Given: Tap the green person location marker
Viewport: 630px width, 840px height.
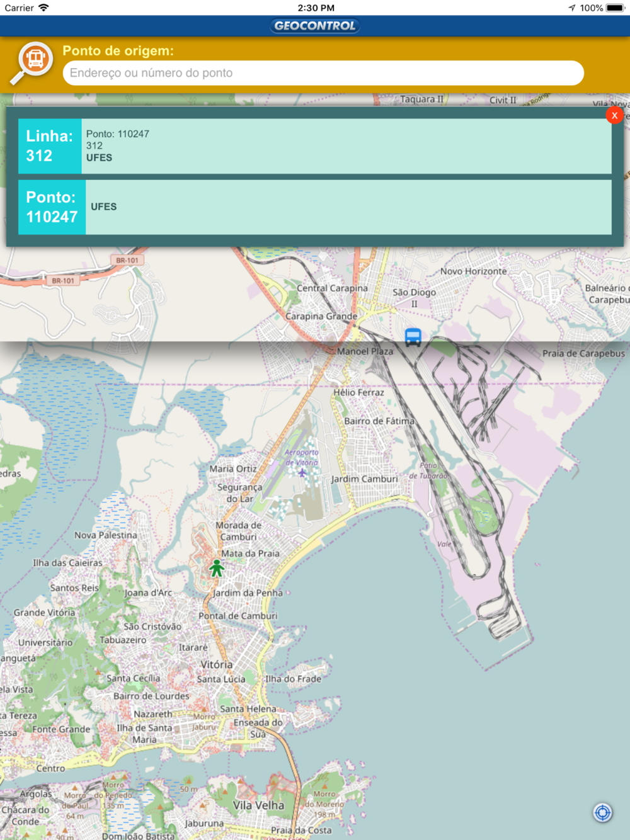Looking at the screenshot, I should click(x=217, y=568).
